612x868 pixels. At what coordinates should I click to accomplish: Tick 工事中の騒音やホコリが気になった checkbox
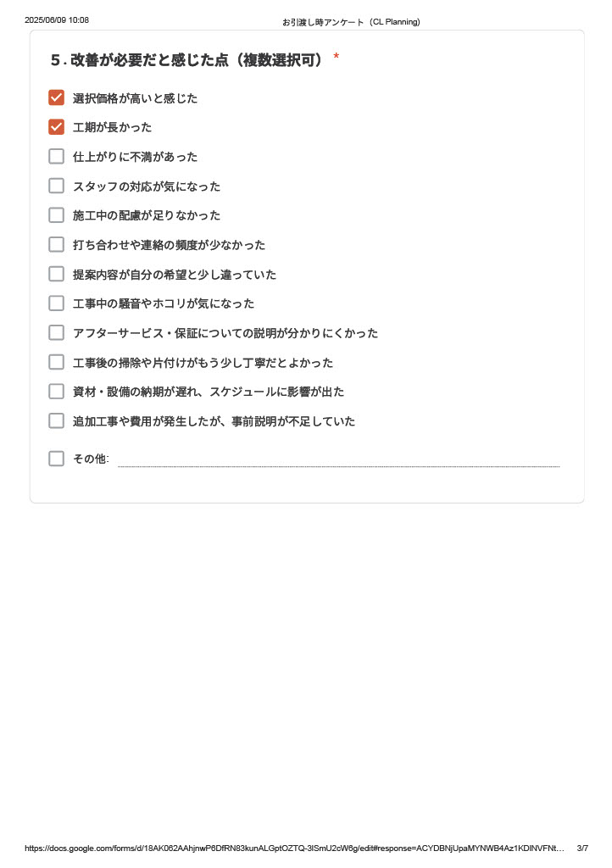(x=57, y=303)
